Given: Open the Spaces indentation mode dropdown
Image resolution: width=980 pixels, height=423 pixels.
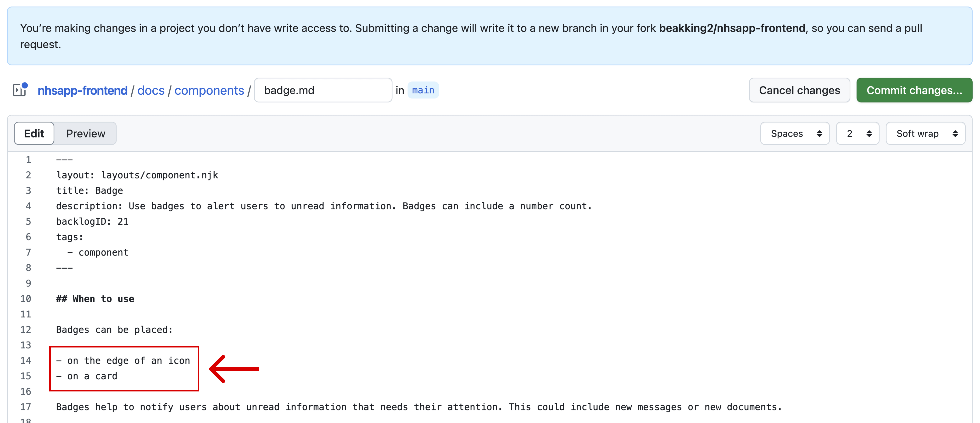Looking at the screenshot, I should (795, 133).
